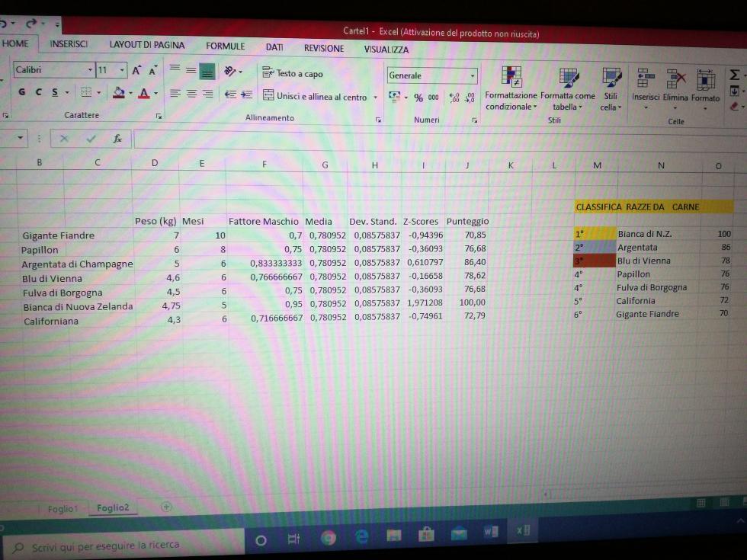Open the Calibri font name dropdown
747x560 pixels.
(90, 71)
